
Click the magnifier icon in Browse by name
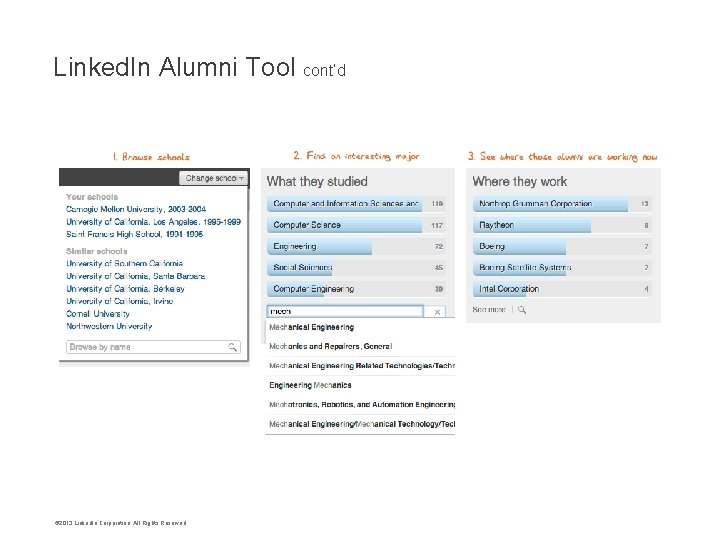(x=233, y=347)
